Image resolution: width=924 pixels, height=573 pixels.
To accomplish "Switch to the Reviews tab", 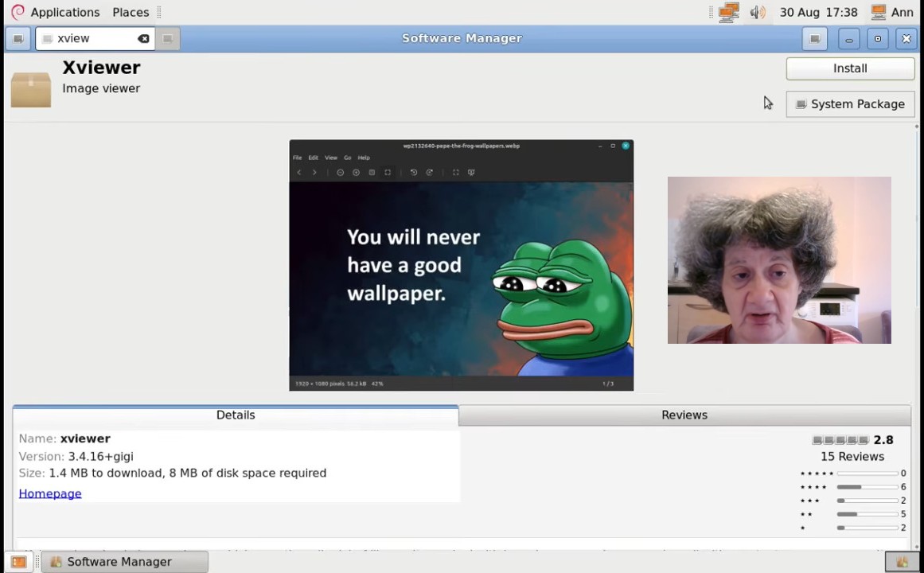I will tap(684, 415).
